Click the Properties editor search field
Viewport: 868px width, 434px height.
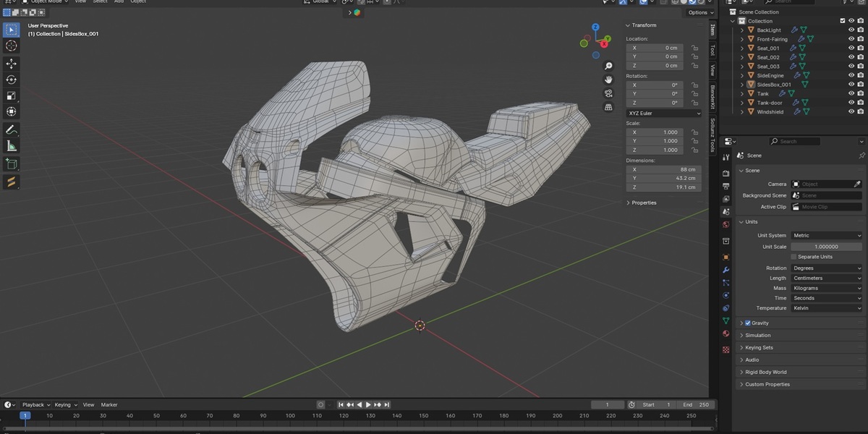click(x=794, y=142)
